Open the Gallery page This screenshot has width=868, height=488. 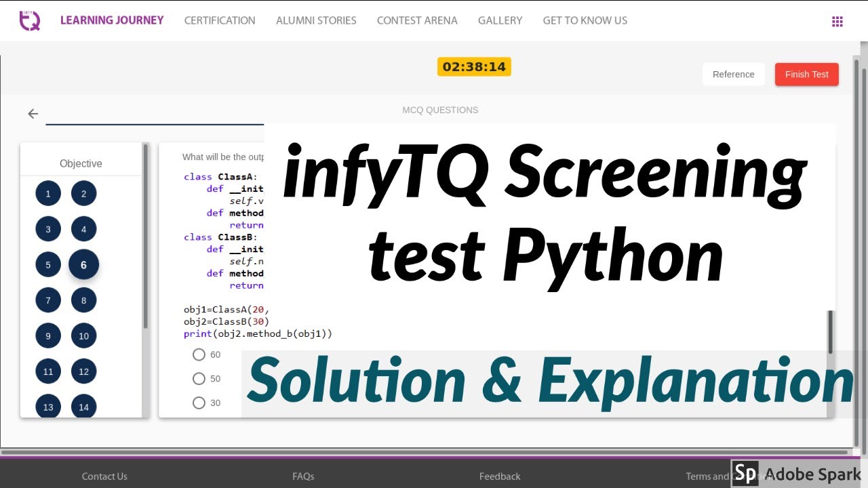click(500, 20)
